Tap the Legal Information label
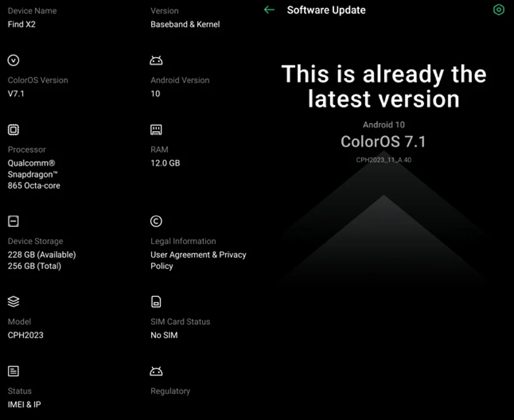The image size is (514, 420). [x=183, y=241]
